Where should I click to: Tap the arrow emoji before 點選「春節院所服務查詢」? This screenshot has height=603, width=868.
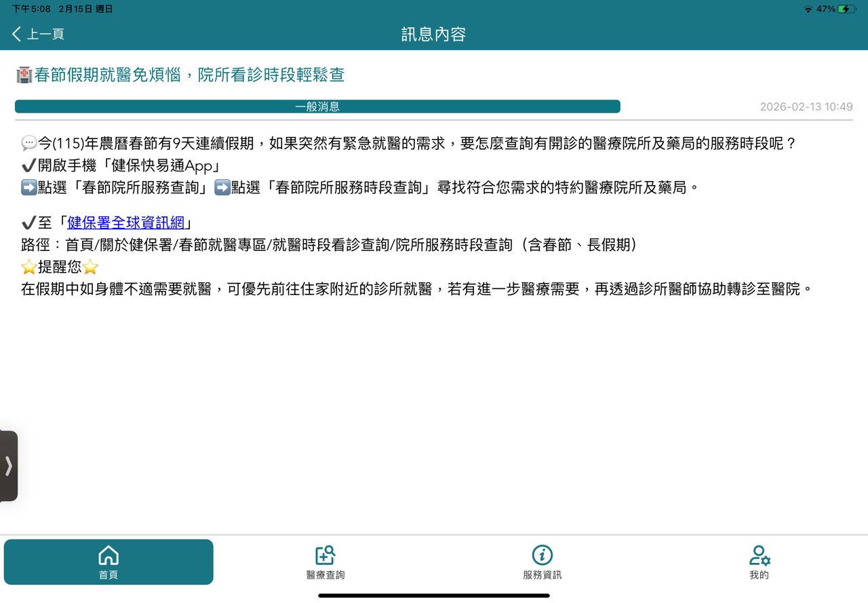click(x=29, y=188)
